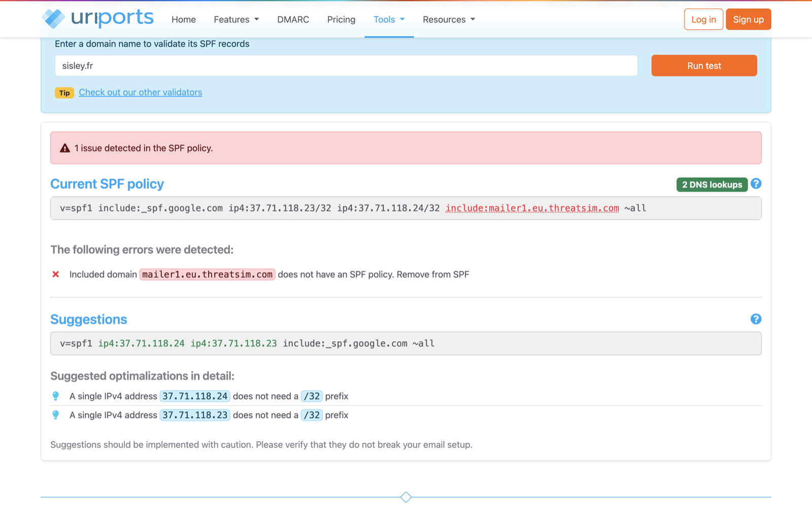Click lightbulb icon for 37.71.118.23 suggestion

[56, 415]
